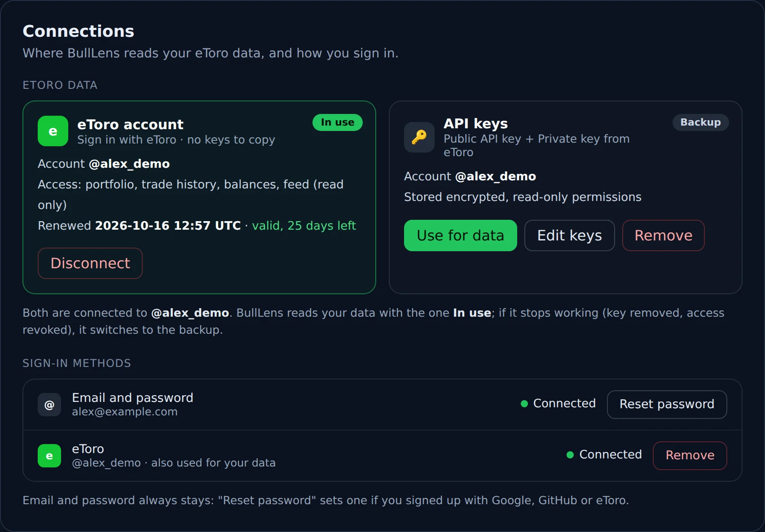
Task: Click "valid, 25 days left" status text
Action: click(304, 226)
